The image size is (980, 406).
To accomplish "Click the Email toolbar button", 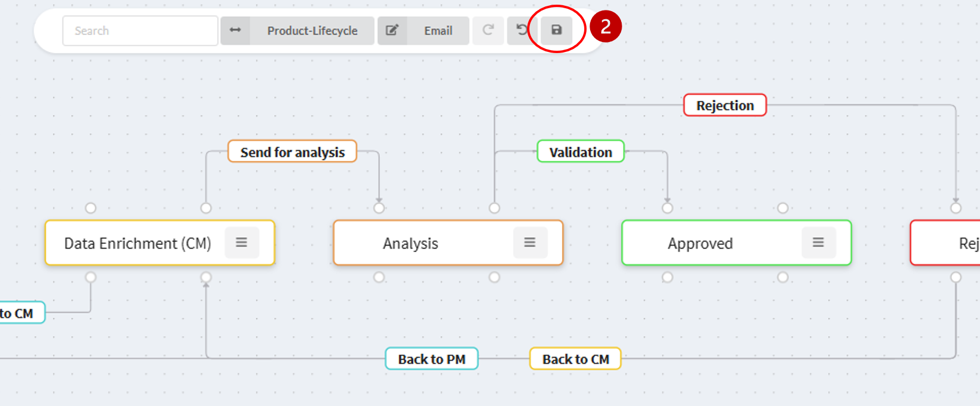I will tap(438, 31).
